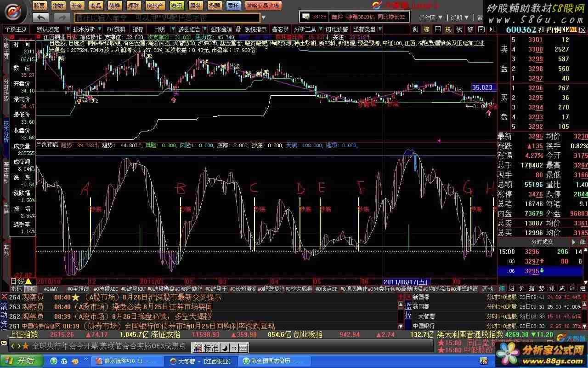Click the IME moon icon in language bar

click(x=226, y=347)
